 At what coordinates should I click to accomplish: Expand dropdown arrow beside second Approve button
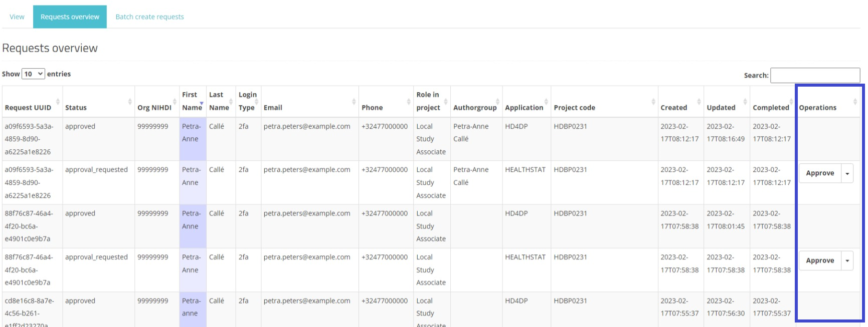click(x=847, y=261)
